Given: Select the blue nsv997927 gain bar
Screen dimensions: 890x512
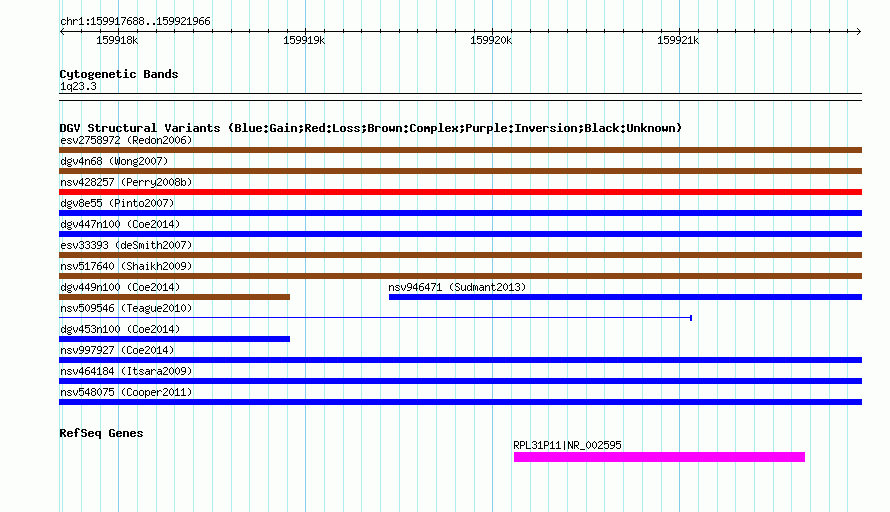Looking at the screenshot, I should [x=460, y=360].
